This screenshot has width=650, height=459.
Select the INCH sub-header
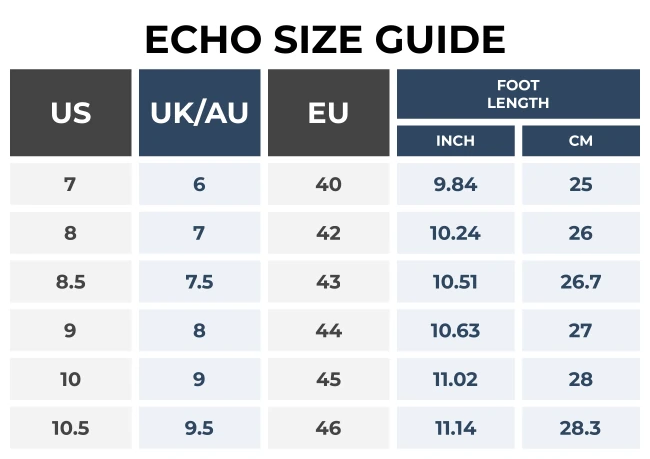456,141
